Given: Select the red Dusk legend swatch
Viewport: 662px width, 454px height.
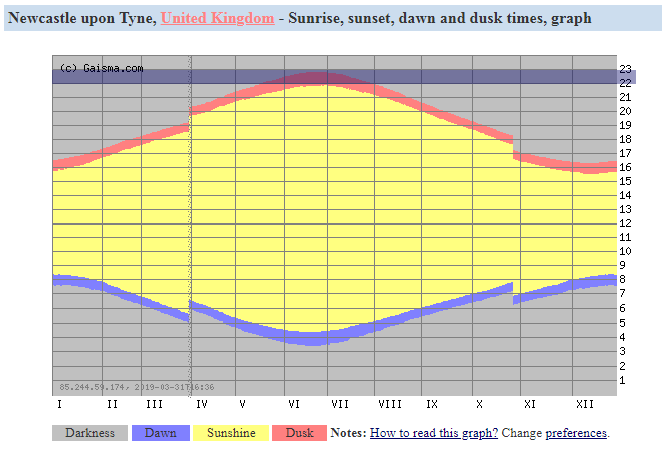Looking at the screenshot, I should click(x=300, y=433).
